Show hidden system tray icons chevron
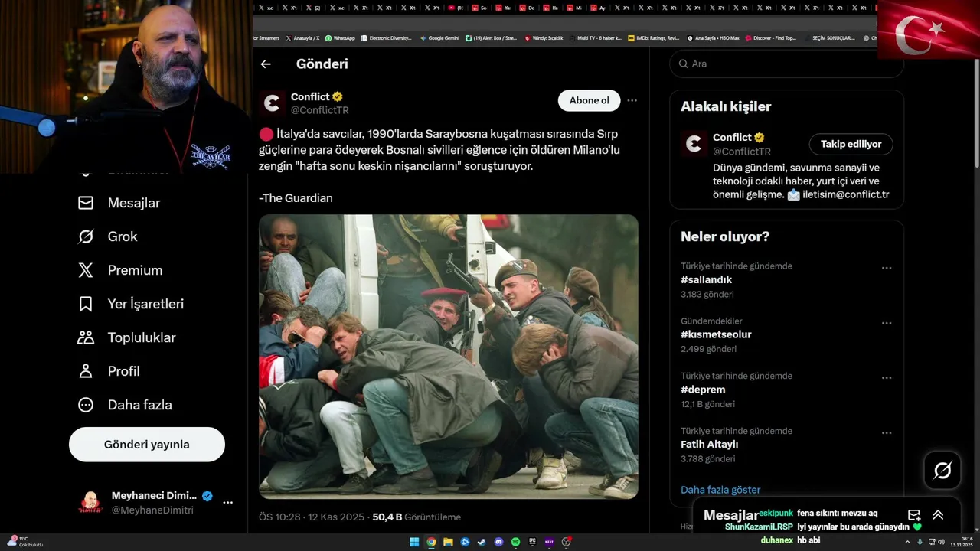This screenshot has width=980, height=551. tap(907, 542)
